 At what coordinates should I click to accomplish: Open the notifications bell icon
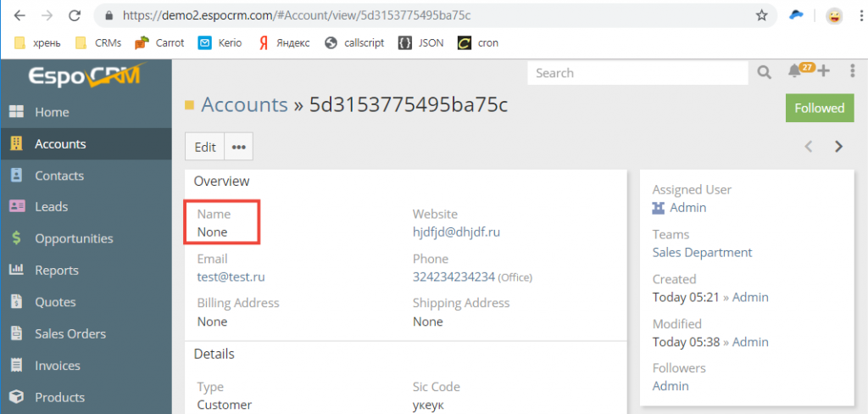tap(793, 71)
